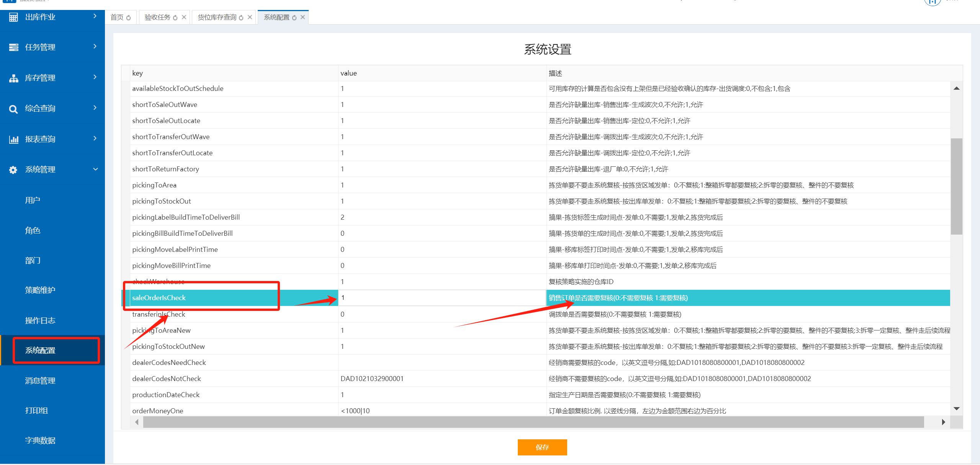Open the 操作日志 menu item
980x465 pixels.
point(40,320)
